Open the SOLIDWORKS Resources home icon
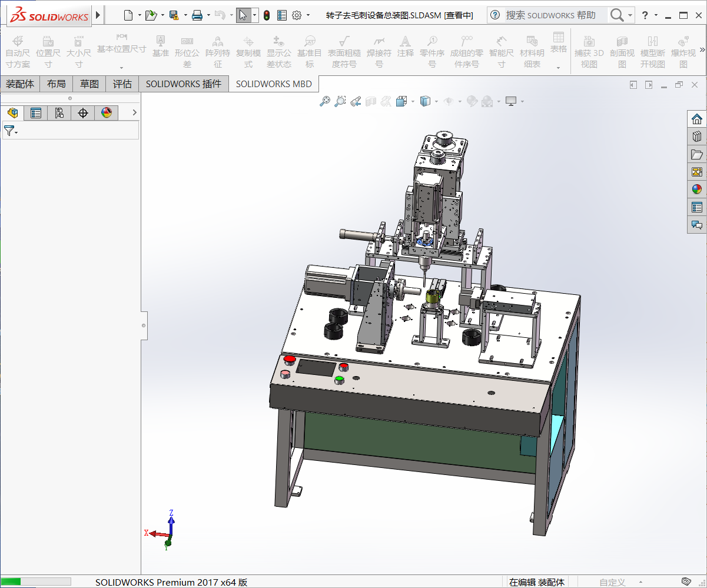The image size is (707, 588). point(697,119)
